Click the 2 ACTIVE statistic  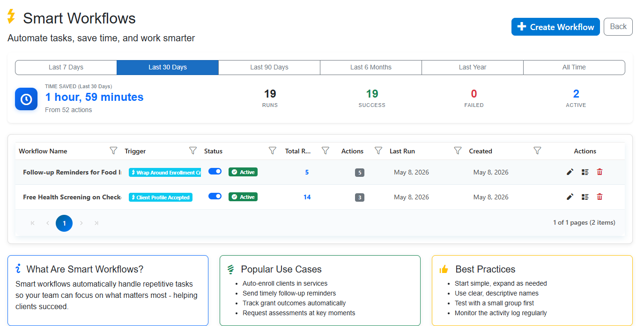pos(576,98)
